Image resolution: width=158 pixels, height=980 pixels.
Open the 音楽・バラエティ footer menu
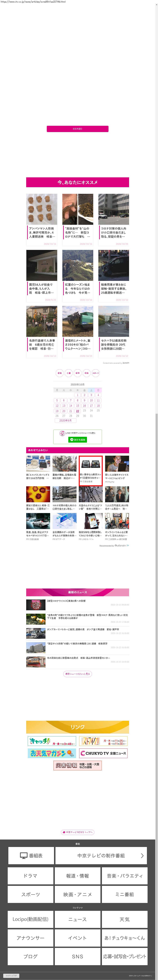(125, 876)
